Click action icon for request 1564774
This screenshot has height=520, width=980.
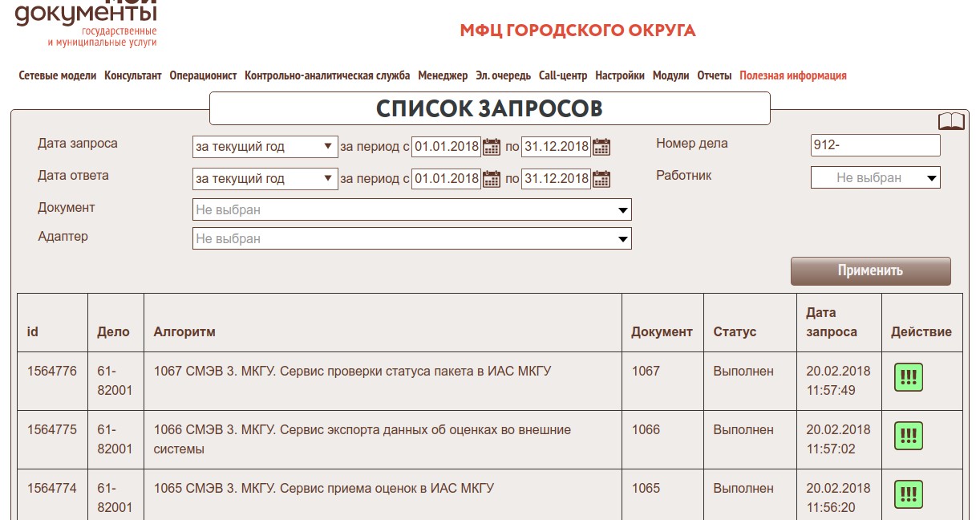pos(909,494)
